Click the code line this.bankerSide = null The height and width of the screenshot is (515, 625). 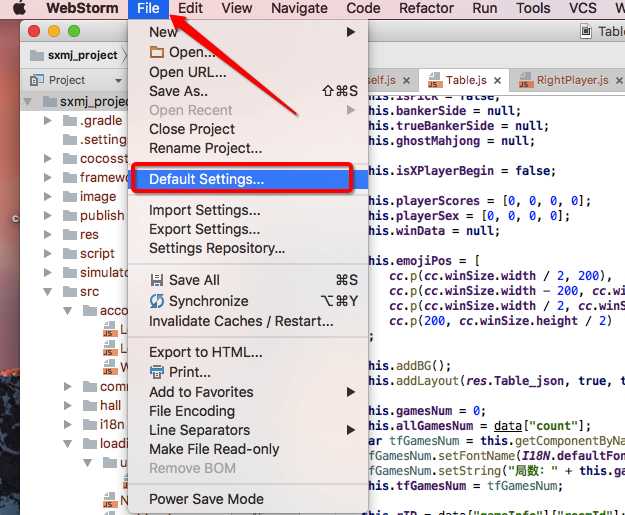click(444, 111)
